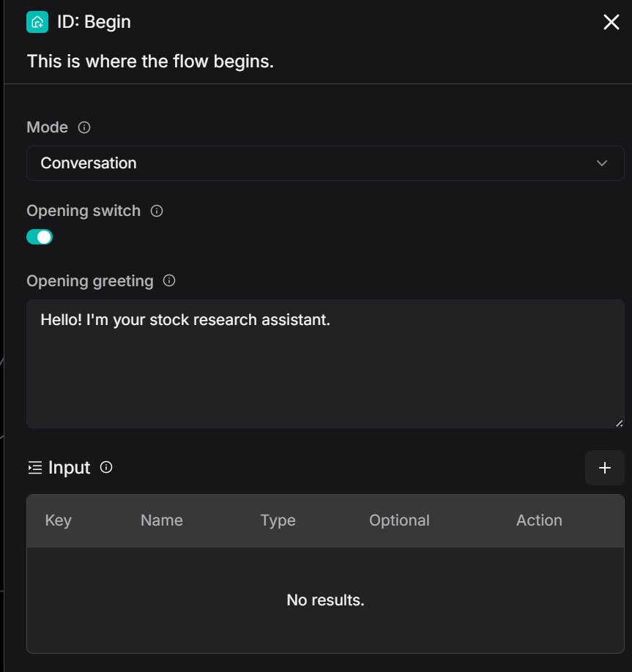Viewport: 632px width, 672px height.
Task: Open the Mode dropdown showing Conversation
Action: 308,163
